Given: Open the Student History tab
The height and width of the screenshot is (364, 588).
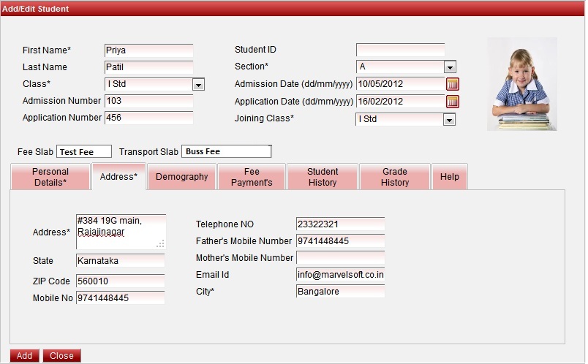Looking at the screenshot, I should pos(323,177).
